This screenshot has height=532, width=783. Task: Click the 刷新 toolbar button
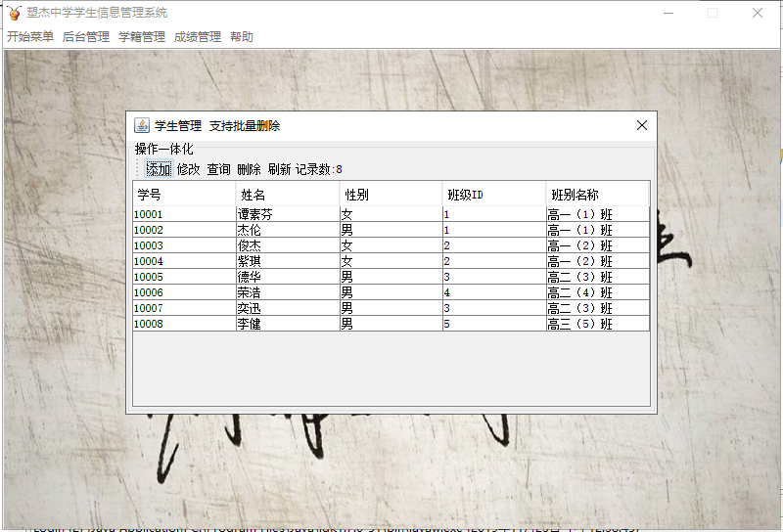click(x=279, y=169)
